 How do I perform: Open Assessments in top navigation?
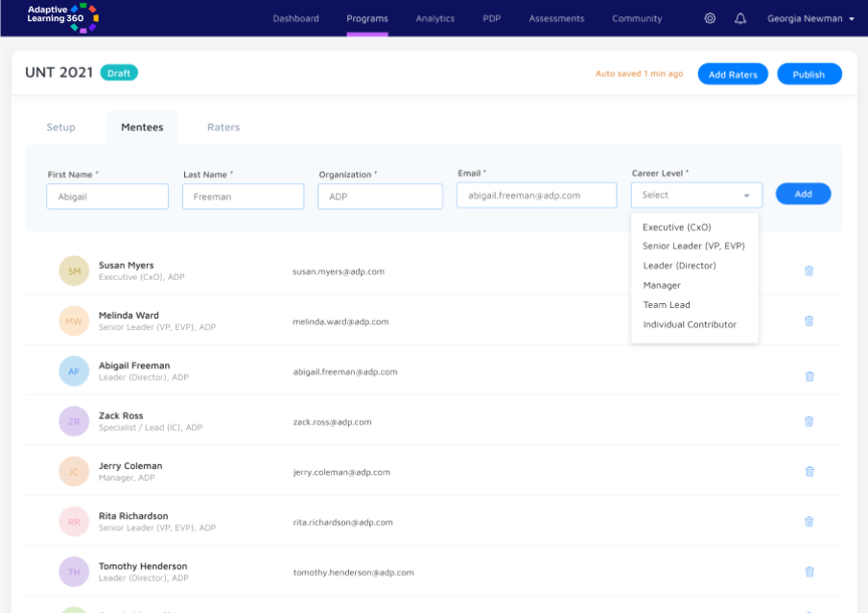tap(556, 18)
